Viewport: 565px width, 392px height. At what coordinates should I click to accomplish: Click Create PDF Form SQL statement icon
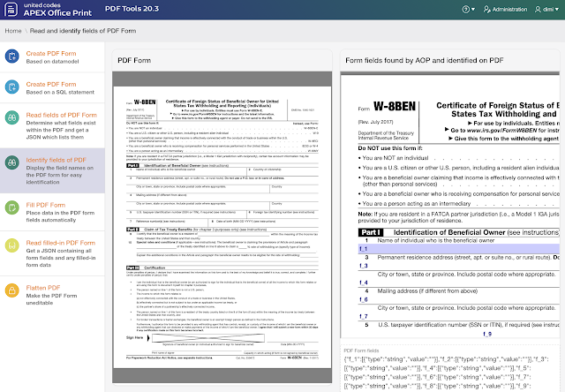(x=11, y=87)
